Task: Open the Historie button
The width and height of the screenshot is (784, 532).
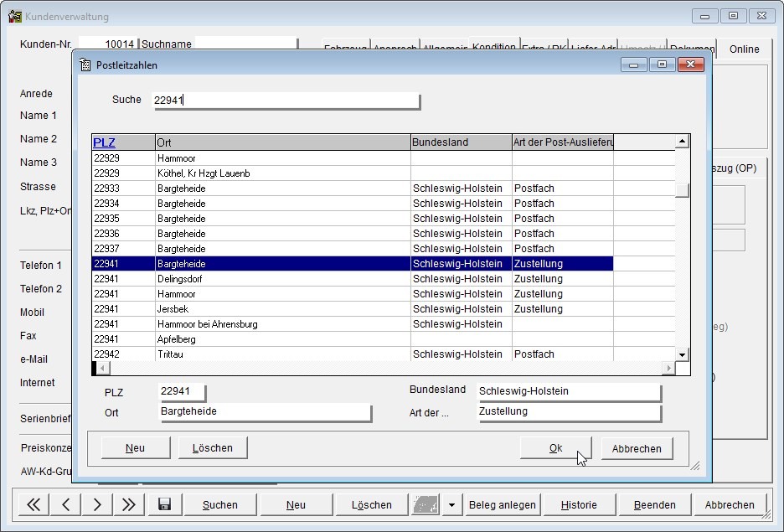Action: coord(579,504)
